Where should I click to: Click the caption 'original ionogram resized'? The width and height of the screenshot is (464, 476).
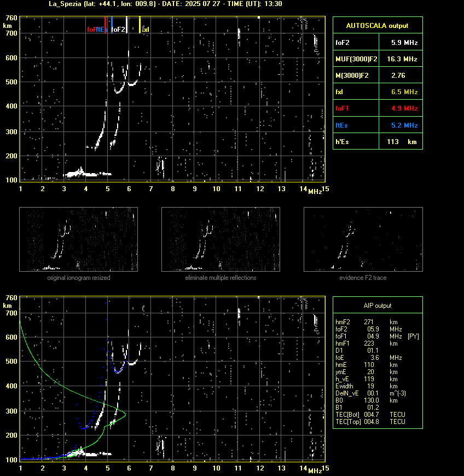[x=79, y=278]
